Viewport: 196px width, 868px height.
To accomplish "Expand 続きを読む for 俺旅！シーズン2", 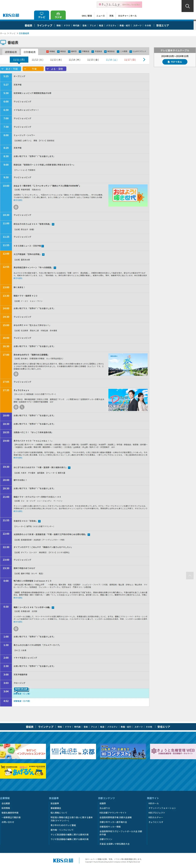I will [18, 622].
